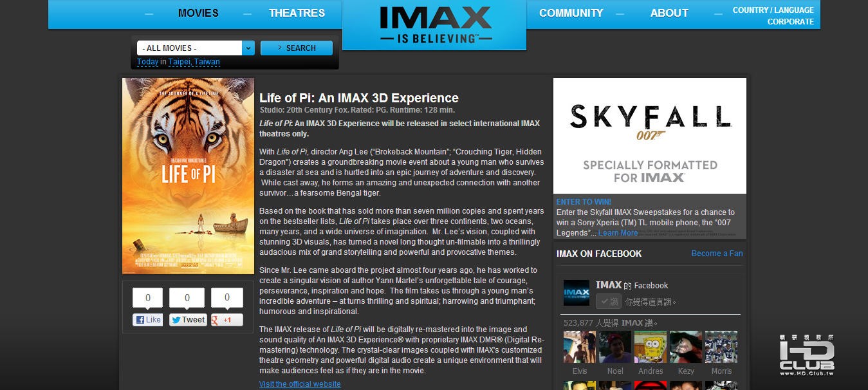Tweet about Life of Pi
This screenshot has width=868, height=390.
pyautogui.click(x=187, y=320)
